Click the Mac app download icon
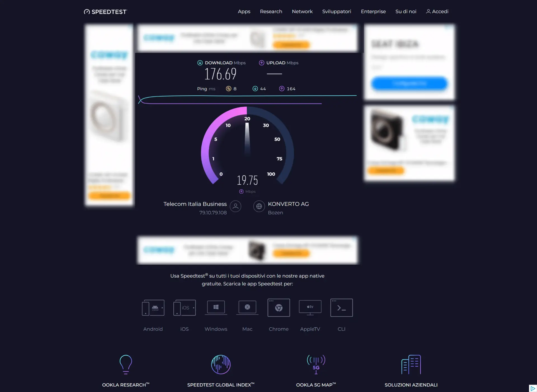The height and width of the screenshot is (392, 537). pyautogui.click(x=247, y=307)
